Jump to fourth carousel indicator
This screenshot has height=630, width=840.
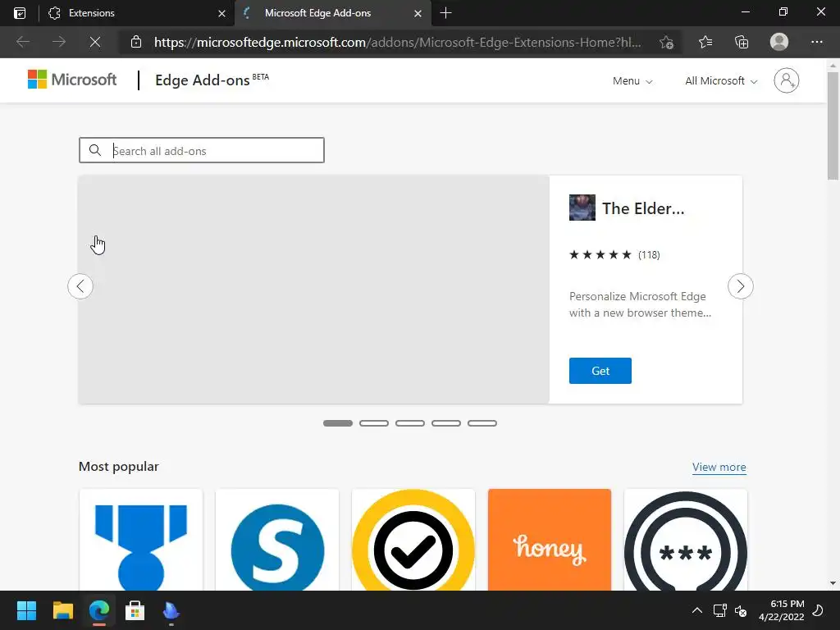point(446,423)
